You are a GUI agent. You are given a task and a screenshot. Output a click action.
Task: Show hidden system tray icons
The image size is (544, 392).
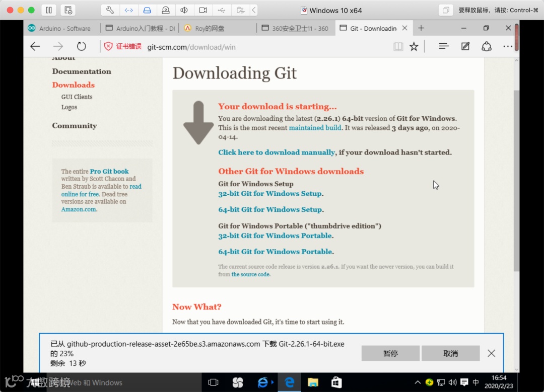pyautogui.click(x=418, y=382)
